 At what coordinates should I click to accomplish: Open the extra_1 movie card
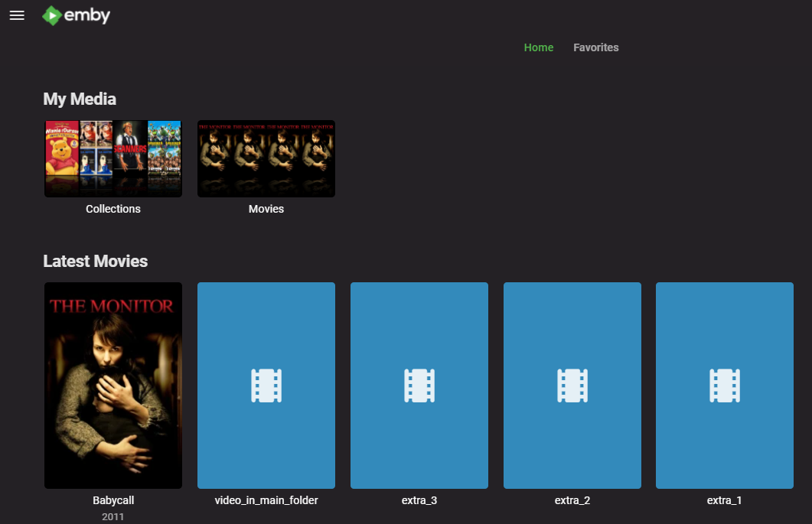pyautogui.click(x=725, y=386)
